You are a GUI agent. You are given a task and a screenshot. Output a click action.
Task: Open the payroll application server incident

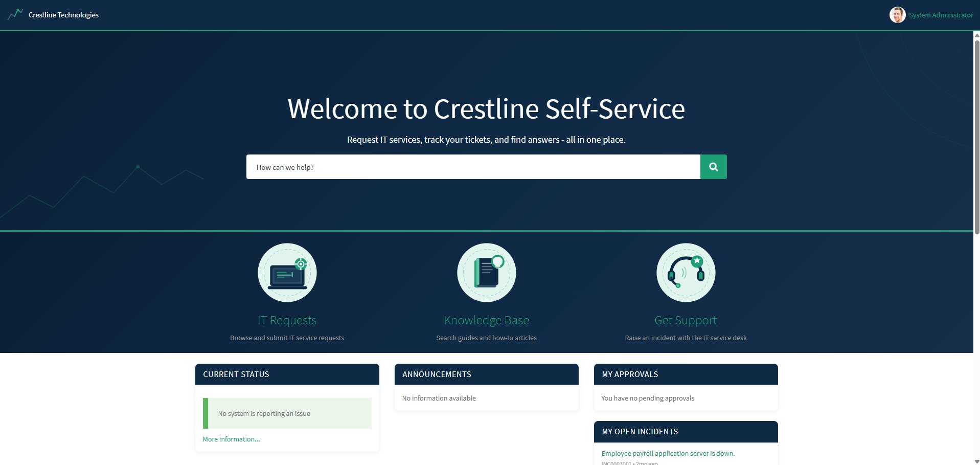tap(668, 453)
